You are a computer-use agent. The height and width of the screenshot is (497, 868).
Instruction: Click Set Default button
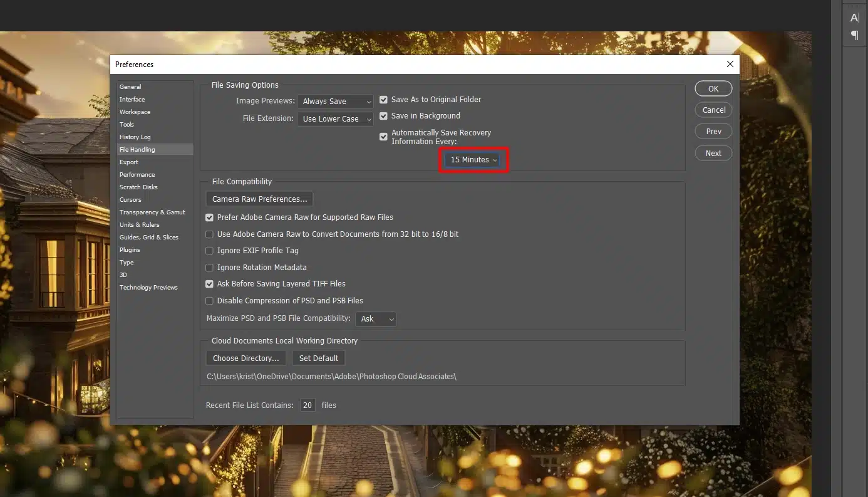[x=318, y=358]
